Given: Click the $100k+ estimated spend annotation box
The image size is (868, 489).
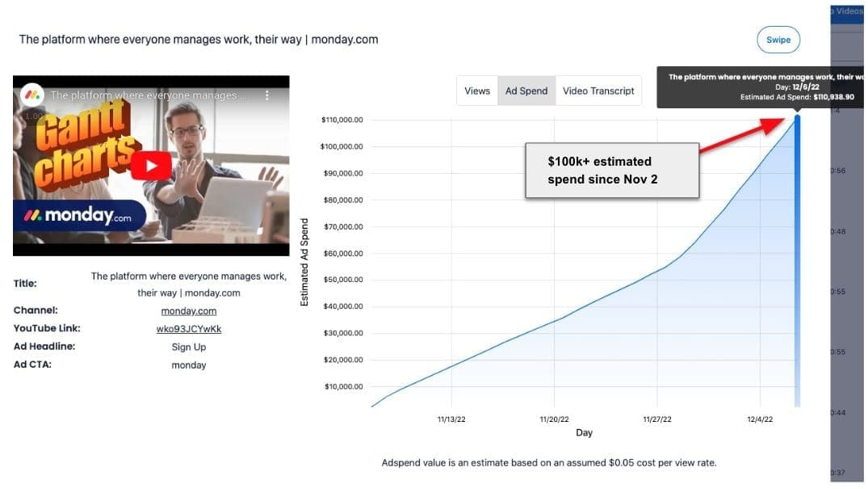Looking at the screenshot, I should pyautogui.click(x=611, y=170).
